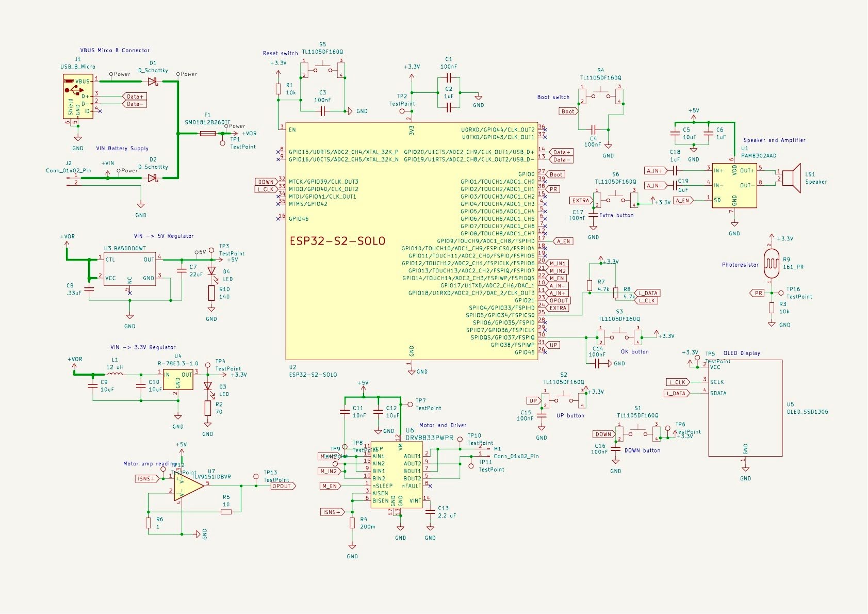
Task: Click the TP13 TestPoint at op-amp output
Action: 256,478
